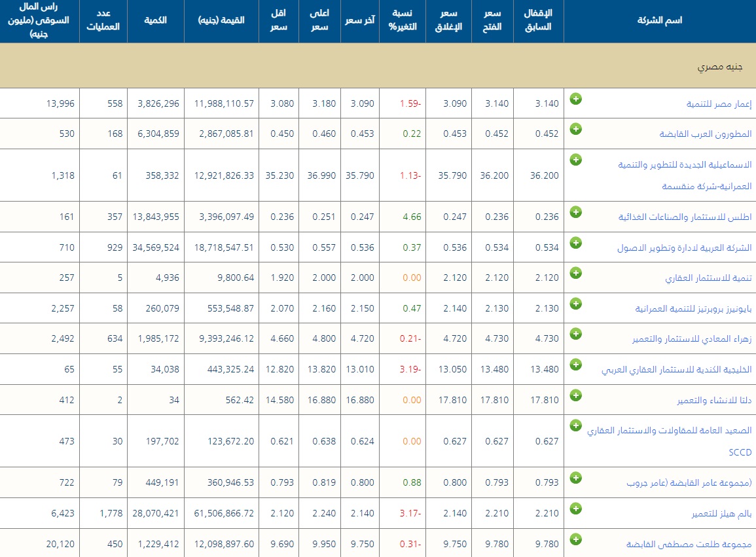The image size is (756, 557).
Task: Click the plus icon beside المطورون العرب القابضة
Action: point(576,129)
